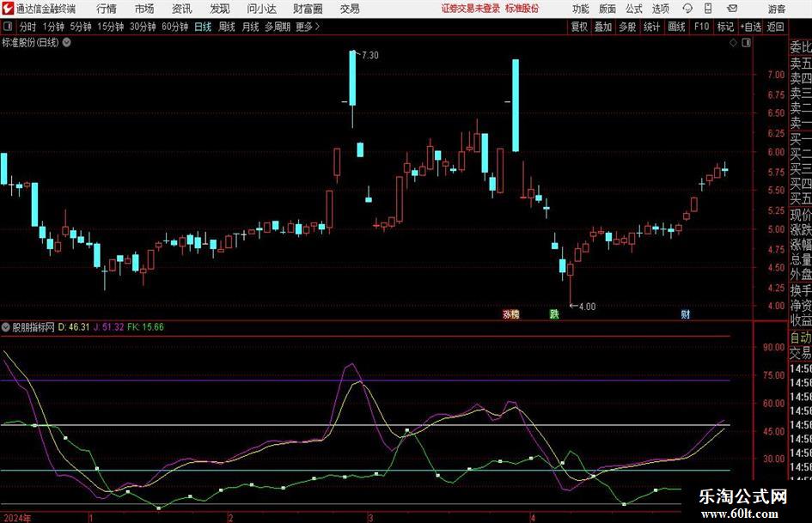Viewport: 812px width, 523px height.
Task: Click the 返回 back button
Action: [x=775, y=27]
